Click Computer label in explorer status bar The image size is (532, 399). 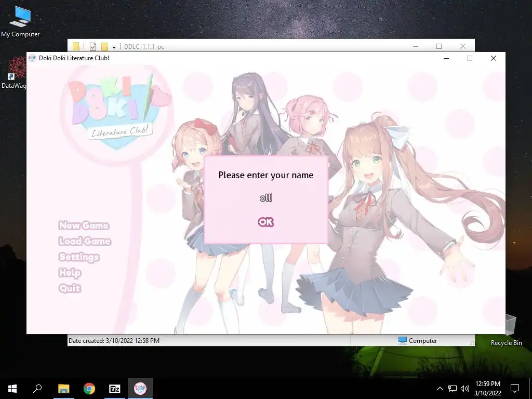tap(423, 340)
